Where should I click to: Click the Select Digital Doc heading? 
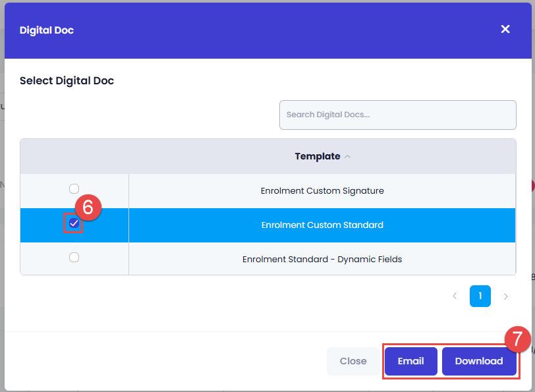point(67,81)
